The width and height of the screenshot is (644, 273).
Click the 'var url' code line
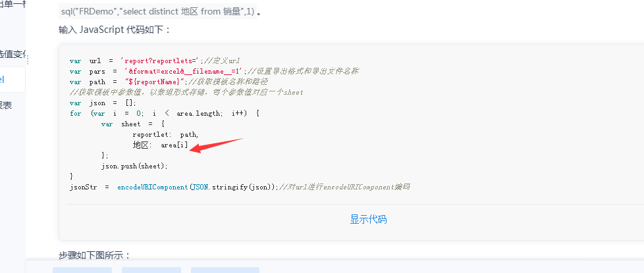pyautogui.click(x=155, y=61)
